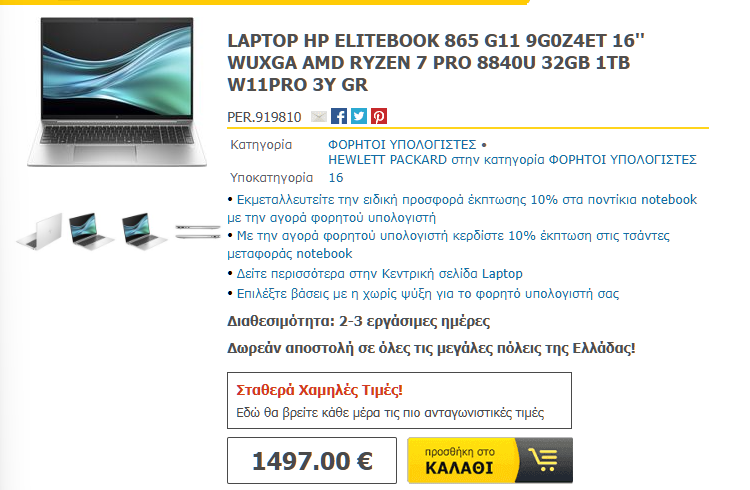This screenshot has width=750, height=490.
Task: Pin product on Pinterest
Action: click(x=379, y=116)
